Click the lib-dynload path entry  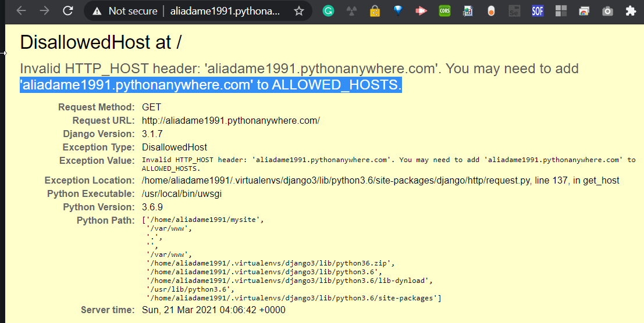[290, 281]
